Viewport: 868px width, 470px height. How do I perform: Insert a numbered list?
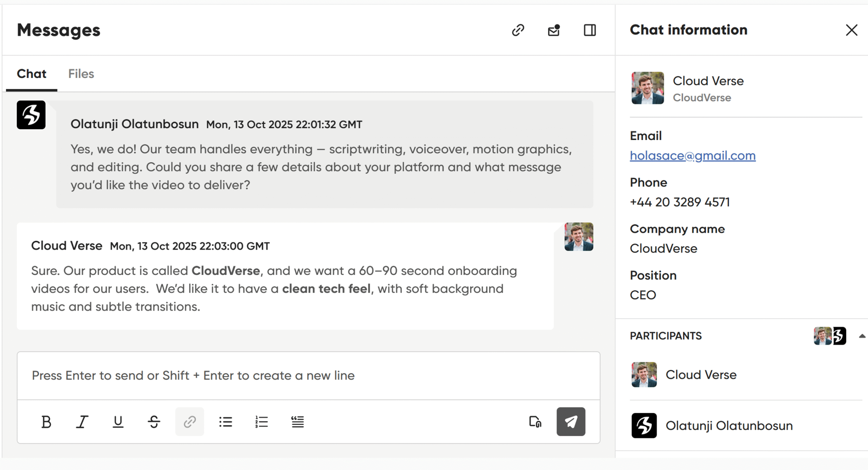261,422
